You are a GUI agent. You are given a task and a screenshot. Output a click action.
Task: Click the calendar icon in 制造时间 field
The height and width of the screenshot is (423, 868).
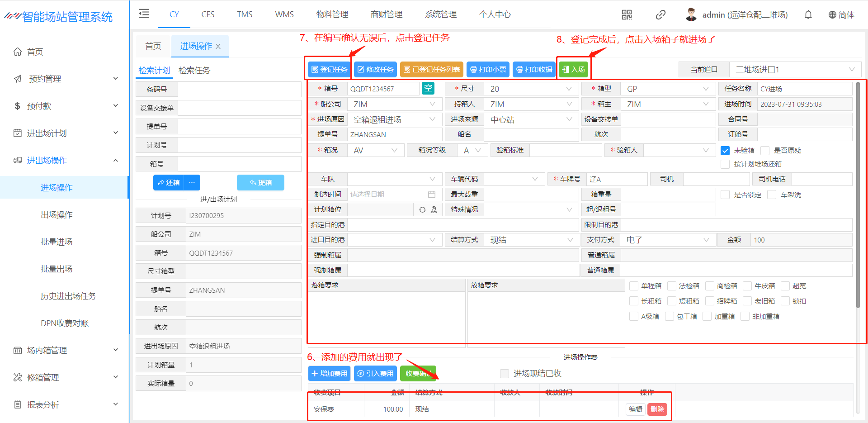click(x=432, y=195)
